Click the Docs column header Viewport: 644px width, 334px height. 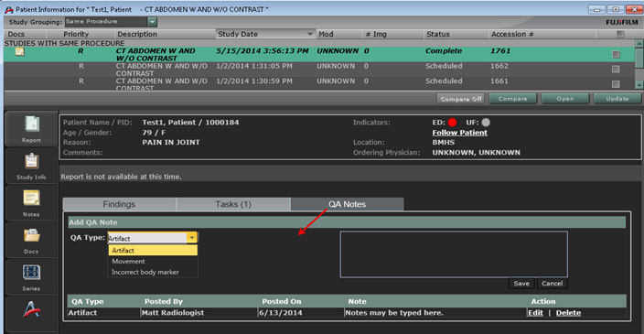[x=16, y=34]
